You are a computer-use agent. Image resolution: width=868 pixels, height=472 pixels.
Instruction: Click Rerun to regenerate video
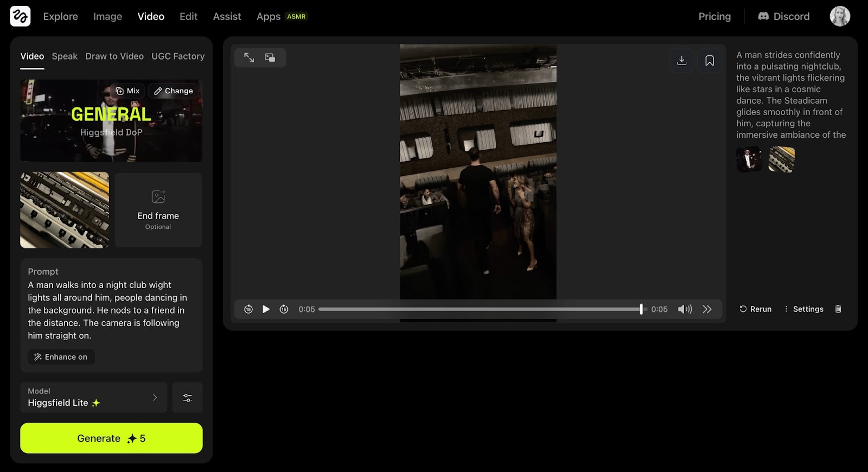coord(755,309)
